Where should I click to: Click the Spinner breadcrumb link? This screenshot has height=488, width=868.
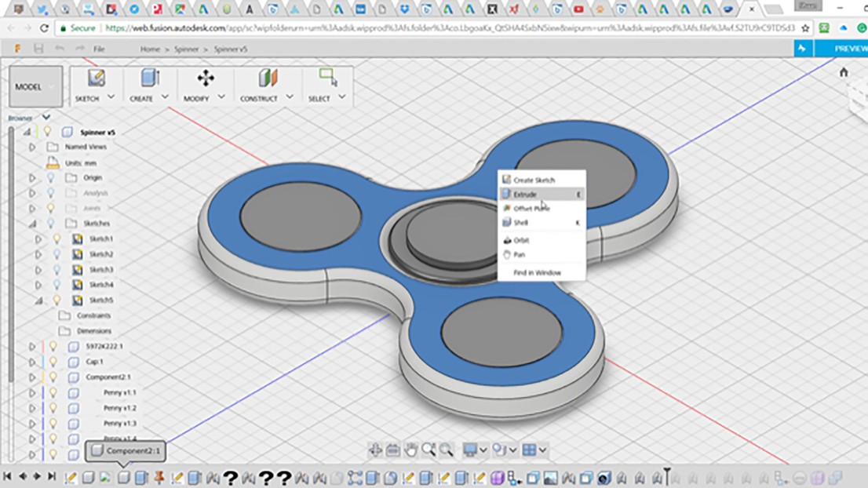[186, 49]
